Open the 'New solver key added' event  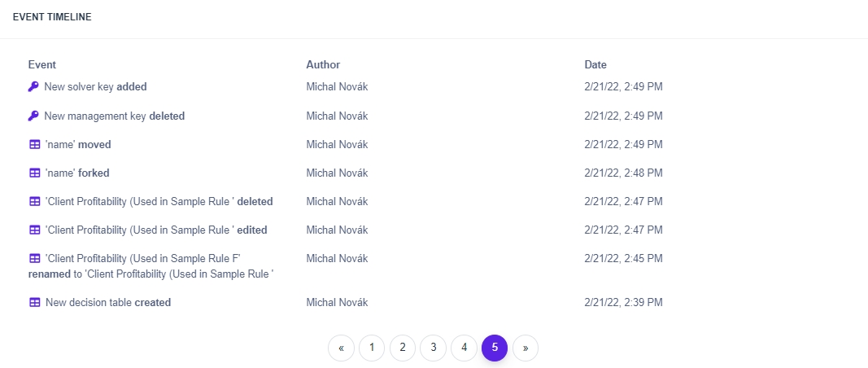[95, 86]
